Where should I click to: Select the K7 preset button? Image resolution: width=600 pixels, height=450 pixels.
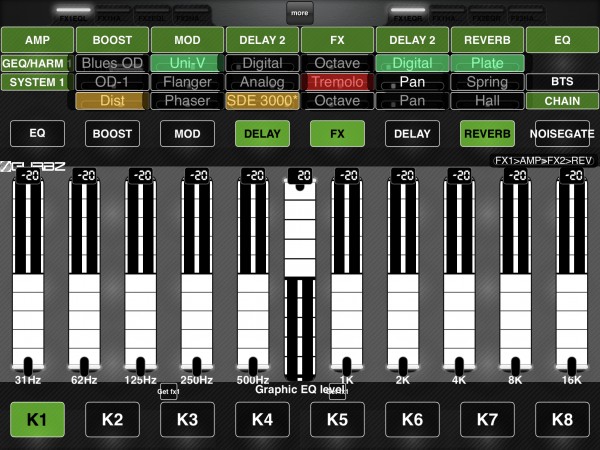click(x=488, y=419)
